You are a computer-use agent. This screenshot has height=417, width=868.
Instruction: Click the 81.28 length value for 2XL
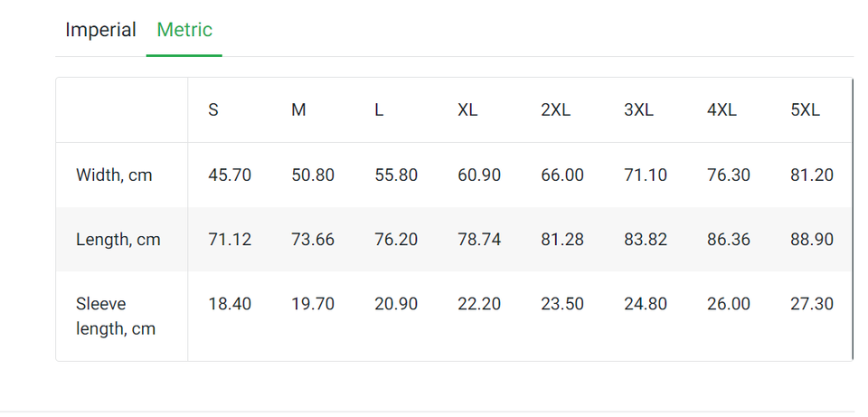pyautogui.click(x=562, y=240)
